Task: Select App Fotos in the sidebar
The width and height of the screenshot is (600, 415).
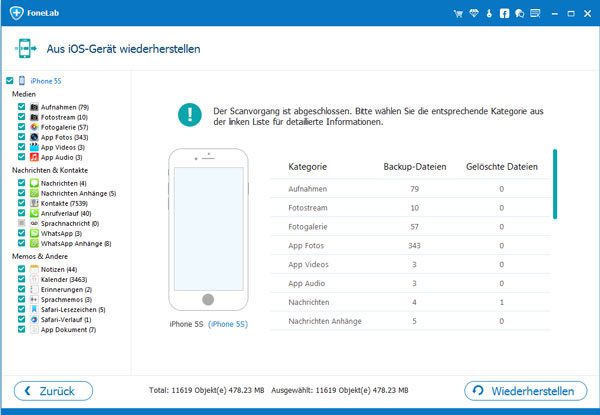Action: [62, 136]
